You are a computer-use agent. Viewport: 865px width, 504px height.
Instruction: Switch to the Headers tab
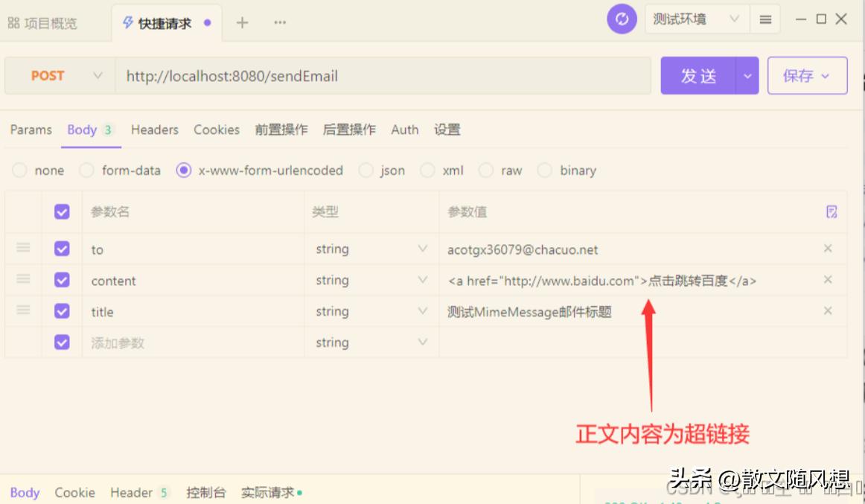point(153,130)
